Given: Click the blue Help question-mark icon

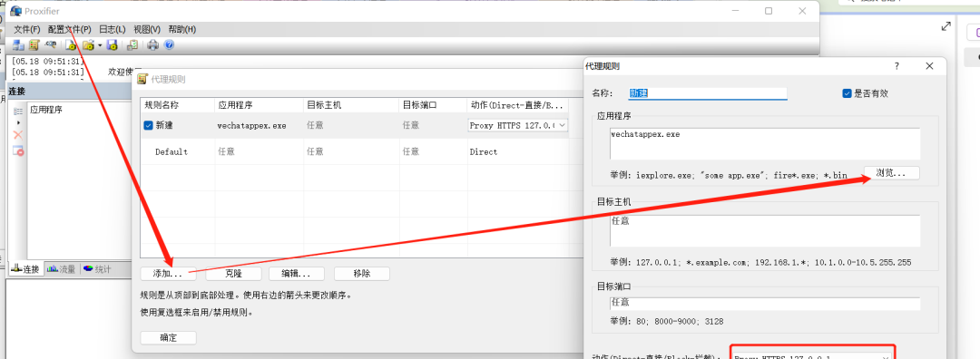Looking at the screenshot, I should click(169, 45).
